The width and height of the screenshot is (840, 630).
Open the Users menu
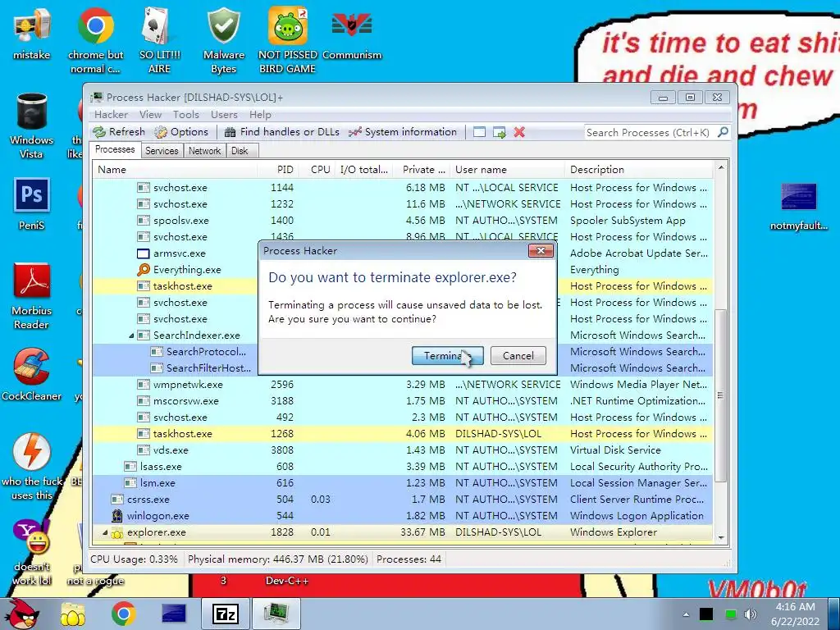pyautogui.click(x=224, y=115)
